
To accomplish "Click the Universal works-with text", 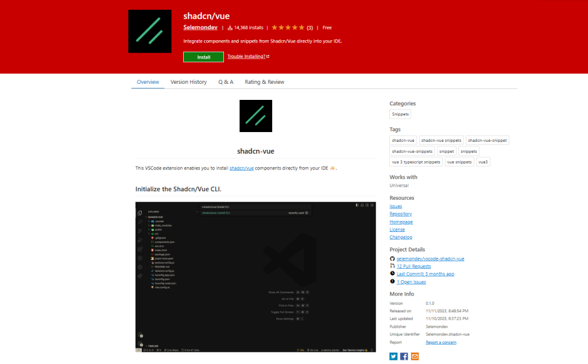I will click(399, 185).
